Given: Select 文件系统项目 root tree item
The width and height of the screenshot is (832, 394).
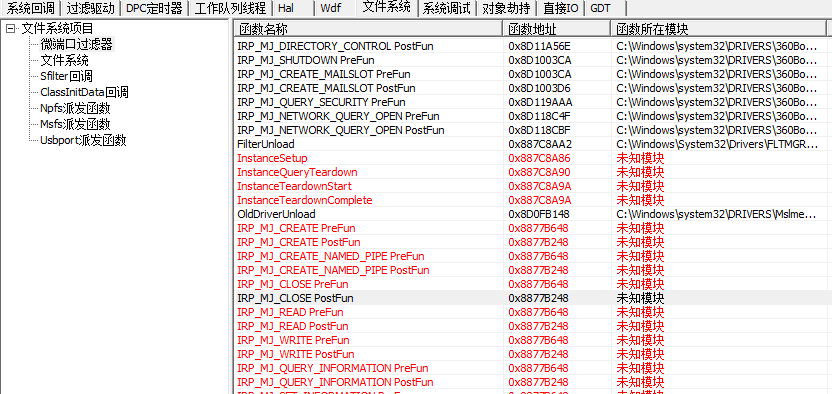Looking at the screenshot, I should 57,29.
